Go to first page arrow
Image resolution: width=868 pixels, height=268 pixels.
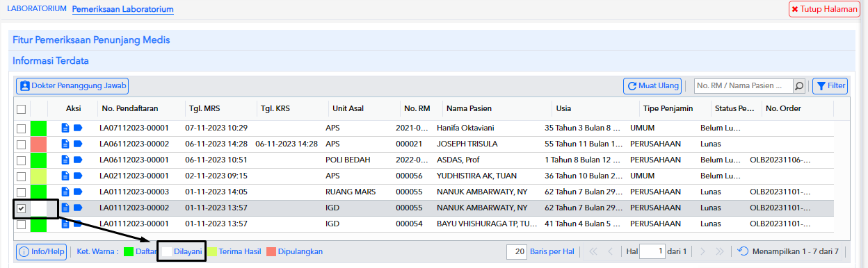tap(593, 251)
